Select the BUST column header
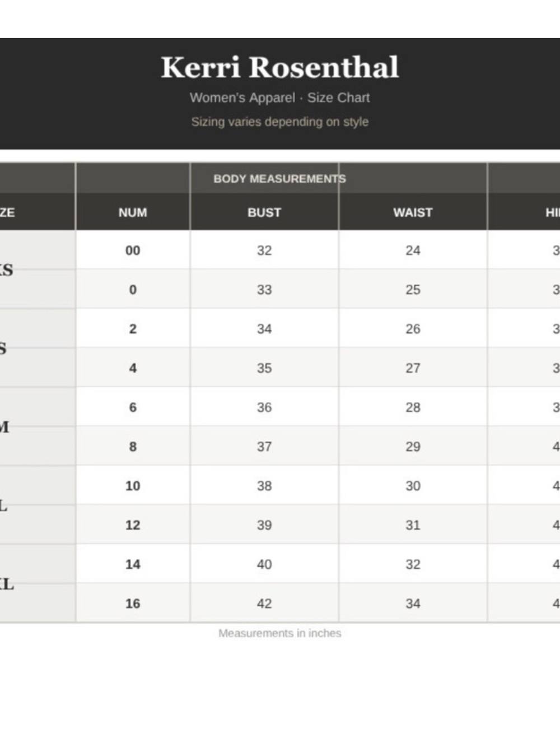The width and height of the screenshot is (560, 747). pos(264,212)
